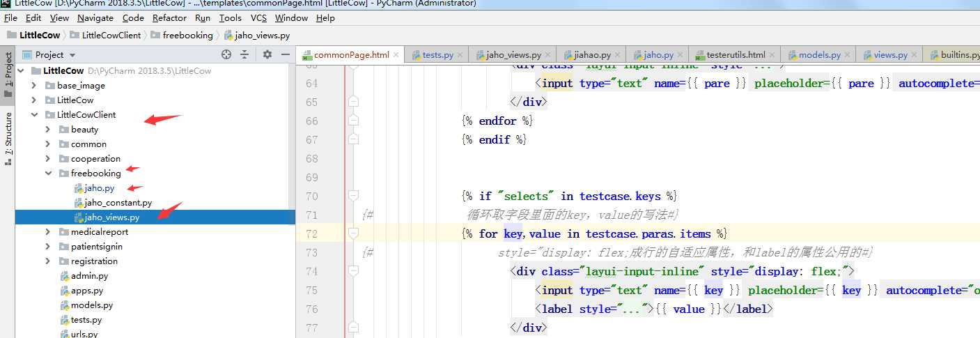Toggle fold marker at line 65

(x=353, y=102)
